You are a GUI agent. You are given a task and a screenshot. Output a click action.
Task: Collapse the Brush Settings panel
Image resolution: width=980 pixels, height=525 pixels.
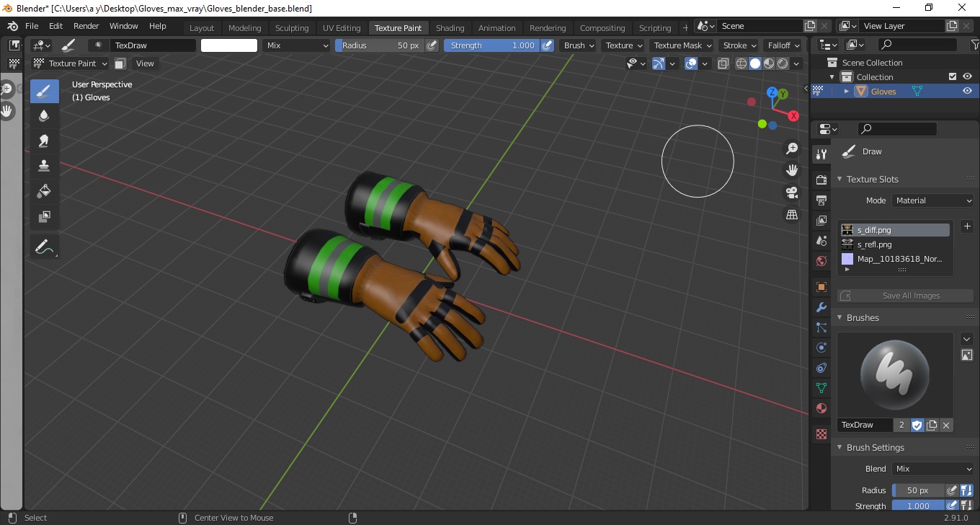pyautogui.click(x=875, y=447)
